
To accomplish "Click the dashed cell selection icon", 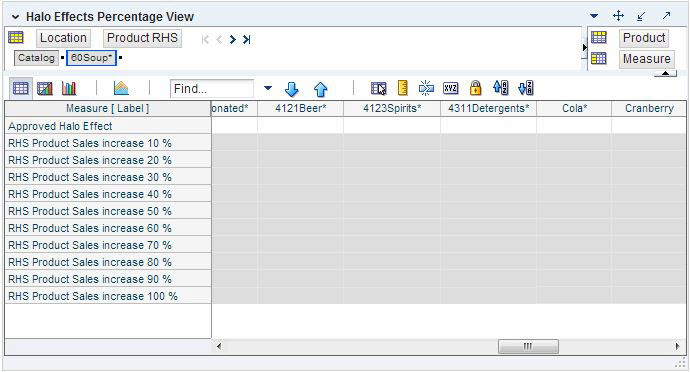I will click(426, 88).
